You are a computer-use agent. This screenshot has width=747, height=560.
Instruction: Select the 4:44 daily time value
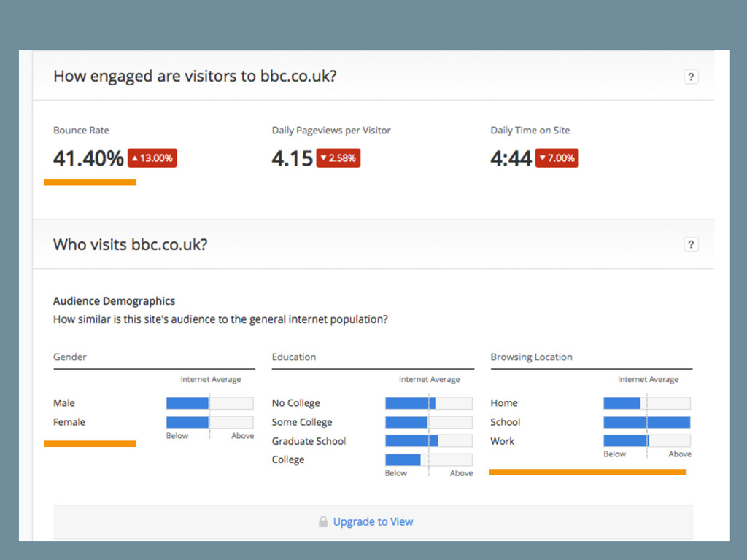point(511,158)
